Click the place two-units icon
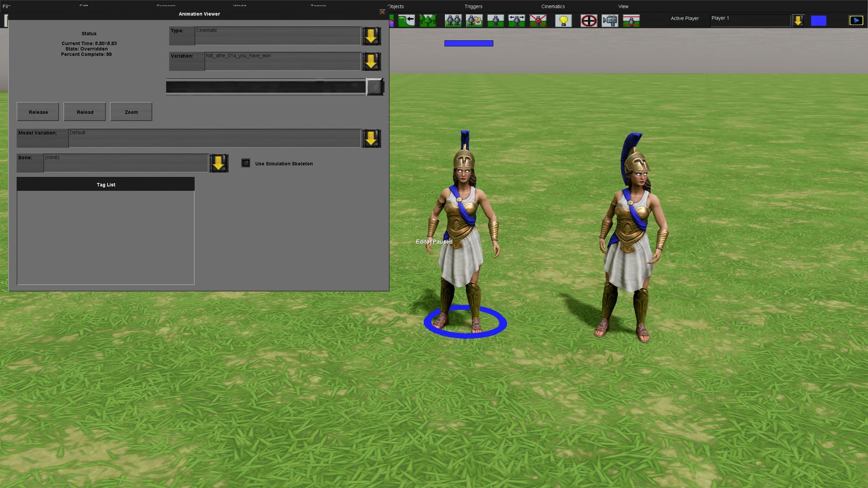Viewport: 868px width, 488px height. click(453, 21)
